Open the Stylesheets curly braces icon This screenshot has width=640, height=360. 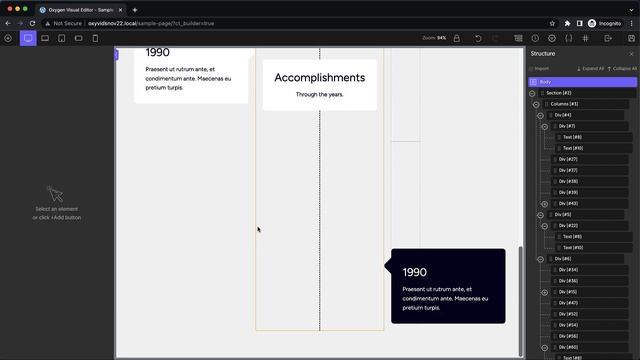point(569,38)
